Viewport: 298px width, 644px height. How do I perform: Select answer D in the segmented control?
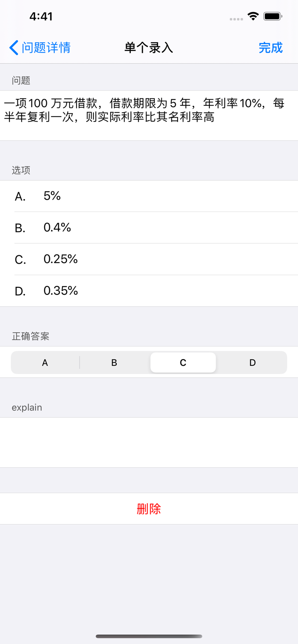252,363
